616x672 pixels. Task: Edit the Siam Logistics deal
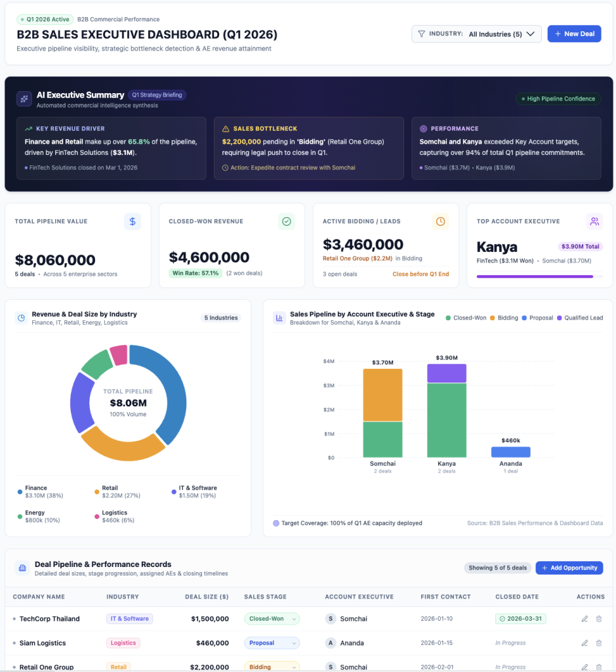[585, 643]
